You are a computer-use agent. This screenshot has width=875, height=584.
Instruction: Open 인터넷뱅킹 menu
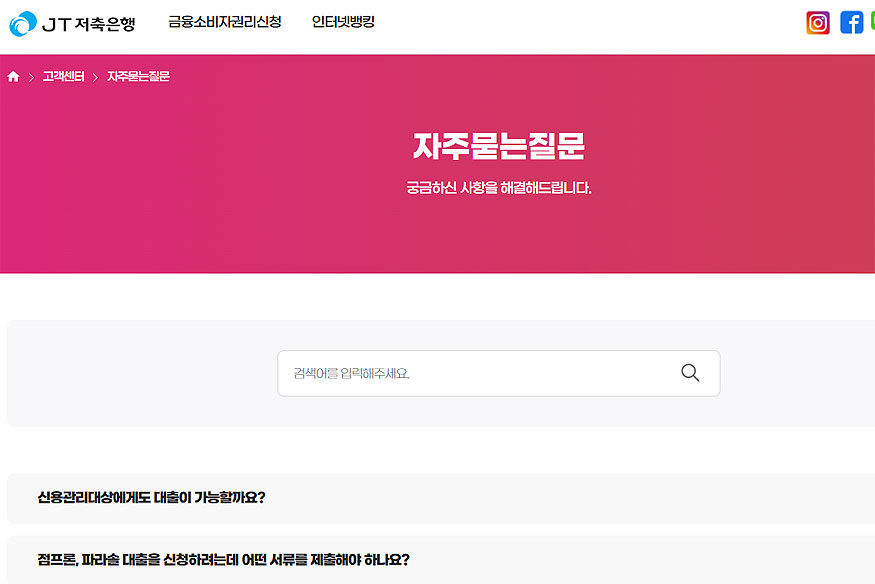343,22
